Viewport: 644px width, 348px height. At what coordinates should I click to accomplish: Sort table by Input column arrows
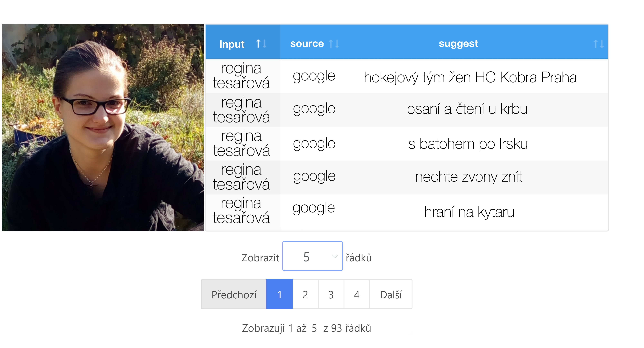pos(261,44)
